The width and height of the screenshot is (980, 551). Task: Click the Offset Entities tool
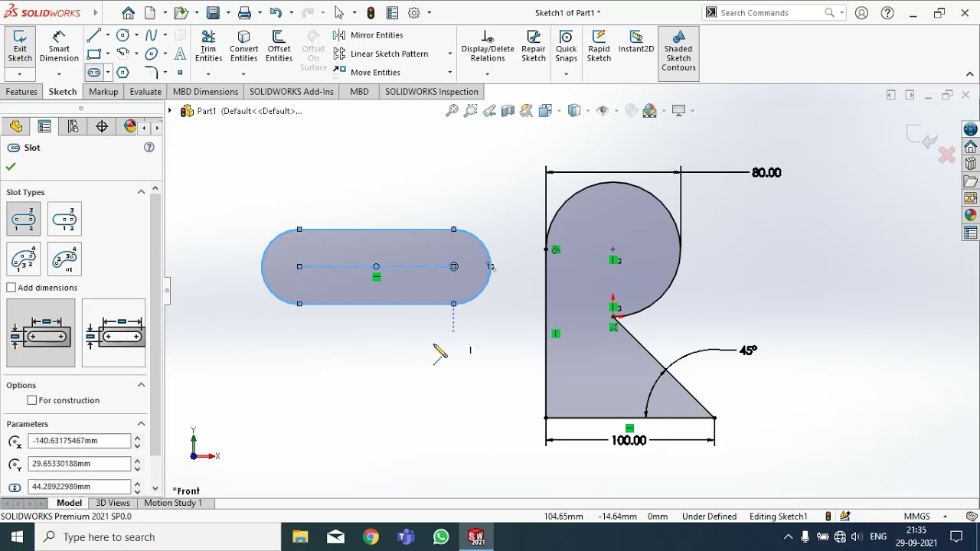[279, 47]
